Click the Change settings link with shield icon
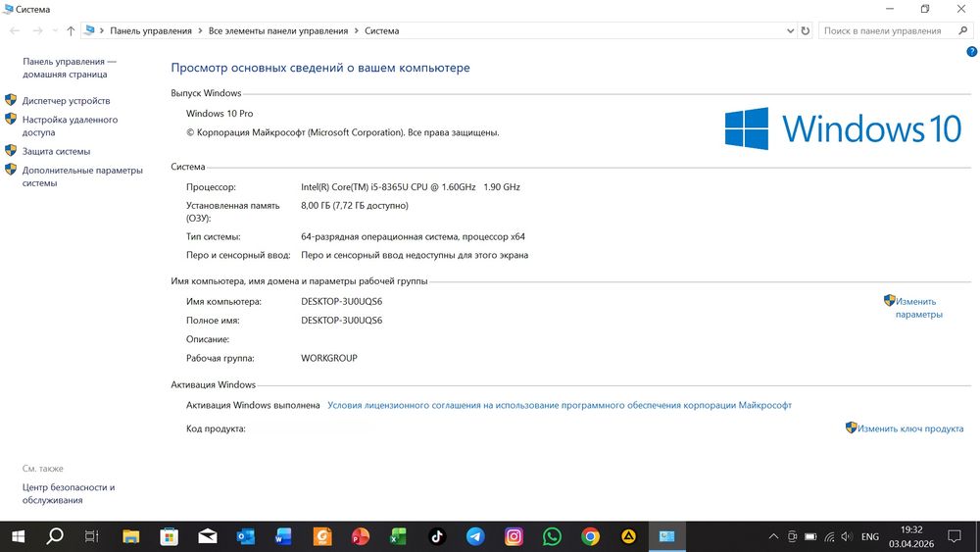 tap(918, 308)
